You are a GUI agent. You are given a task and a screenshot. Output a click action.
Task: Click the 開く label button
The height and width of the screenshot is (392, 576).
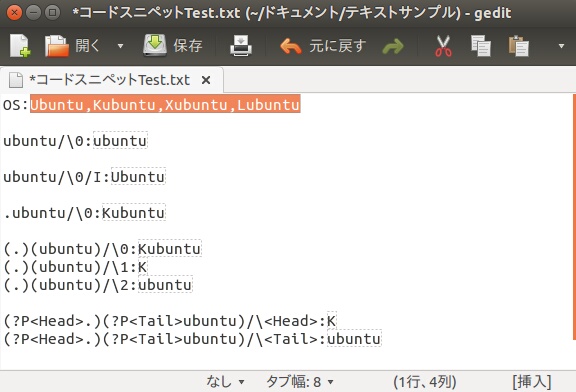[87, 46]
